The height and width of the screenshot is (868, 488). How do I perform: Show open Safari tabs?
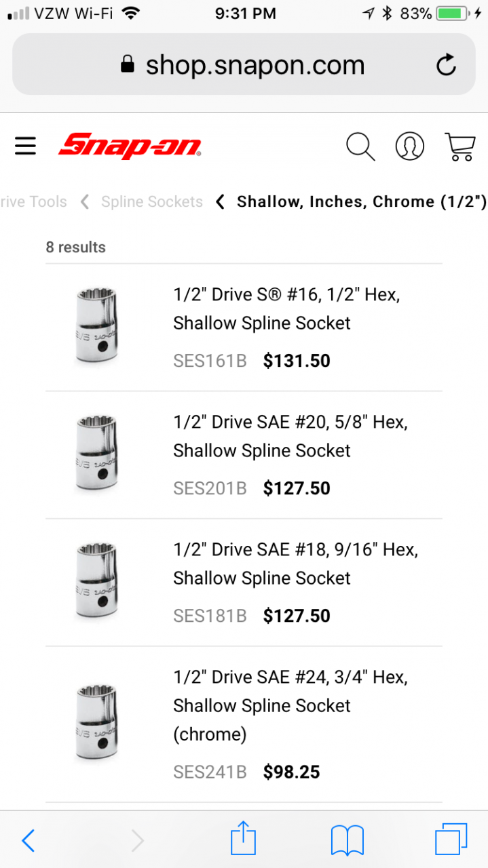pyautogui.click(x=451, y=840)
